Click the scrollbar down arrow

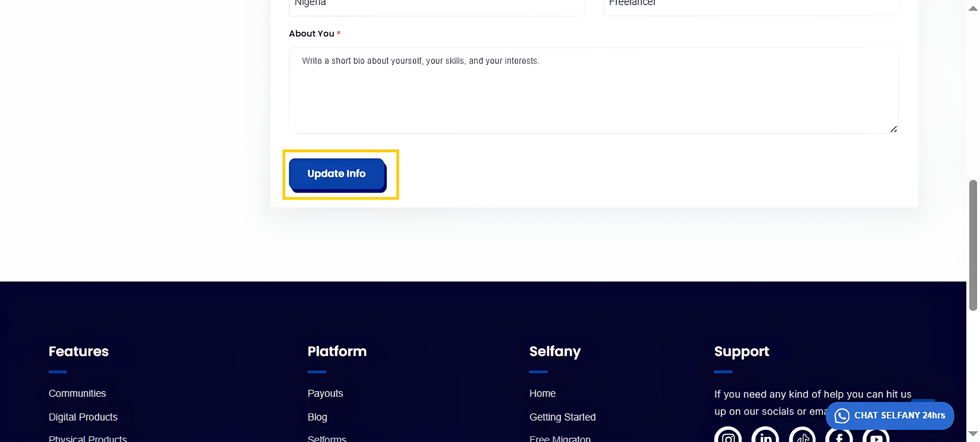point(973,434)
